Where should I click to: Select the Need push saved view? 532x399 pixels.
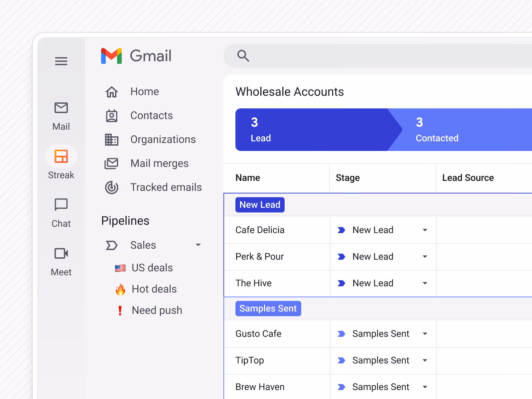157,310
